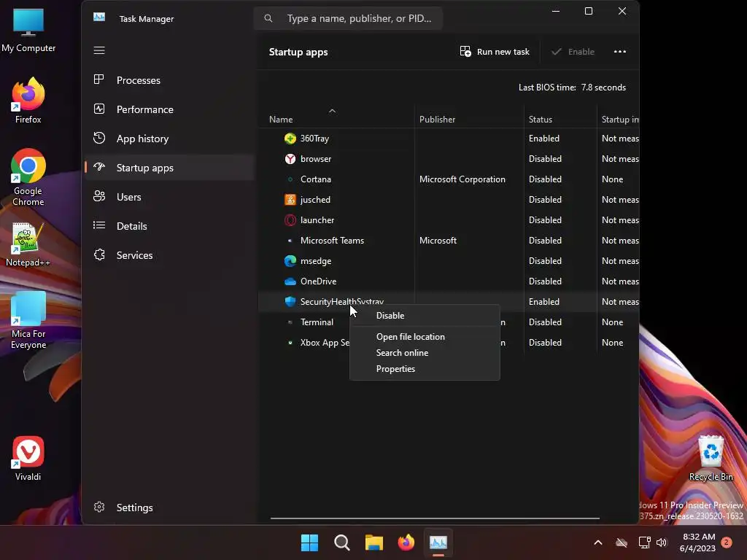Image resolution: width=747 pixels, height=560 pixels.
Task: Open Settings in Task Manager sidebar
Action: (169, 507)
